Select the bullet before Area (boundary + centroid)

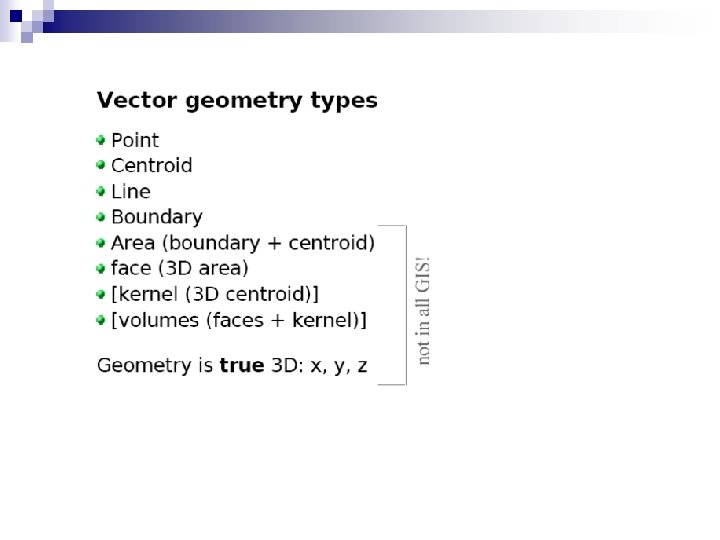101,242
